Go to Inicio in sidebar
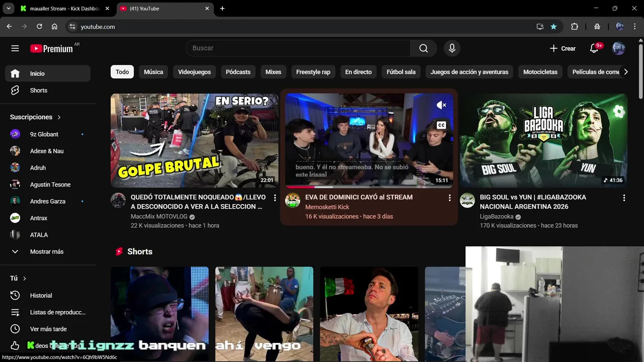 click(48, 73)
